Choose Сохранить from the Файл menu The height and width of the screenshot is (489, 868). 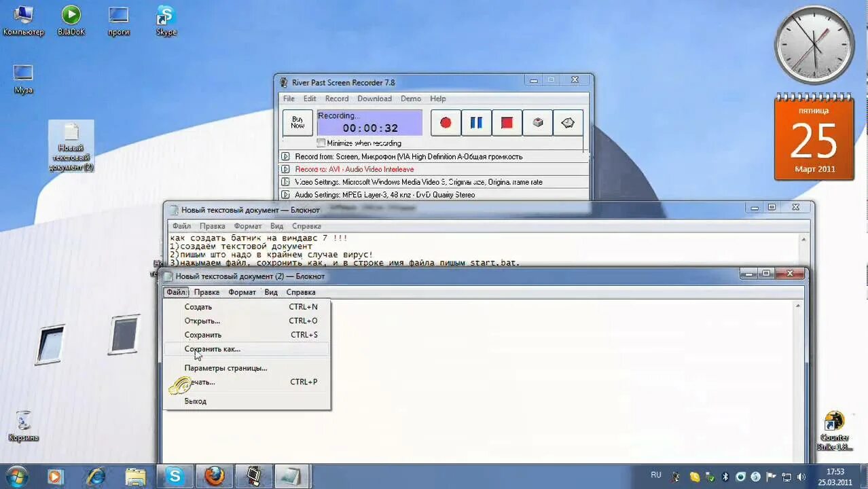click(x=247, y=335)
